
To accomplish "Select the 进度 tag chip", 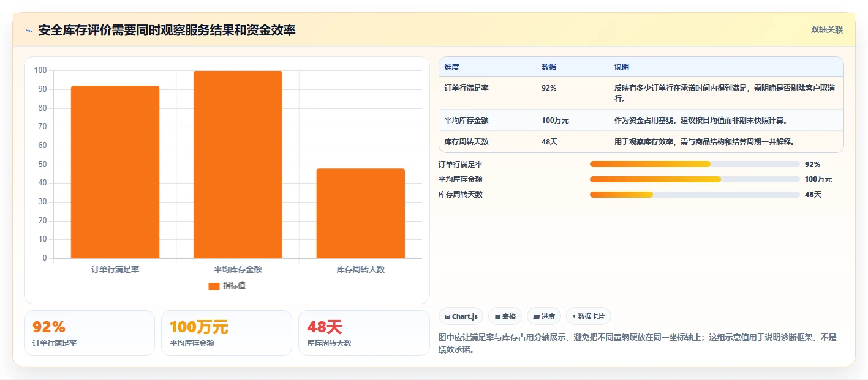I will click(x=543, y=316).
